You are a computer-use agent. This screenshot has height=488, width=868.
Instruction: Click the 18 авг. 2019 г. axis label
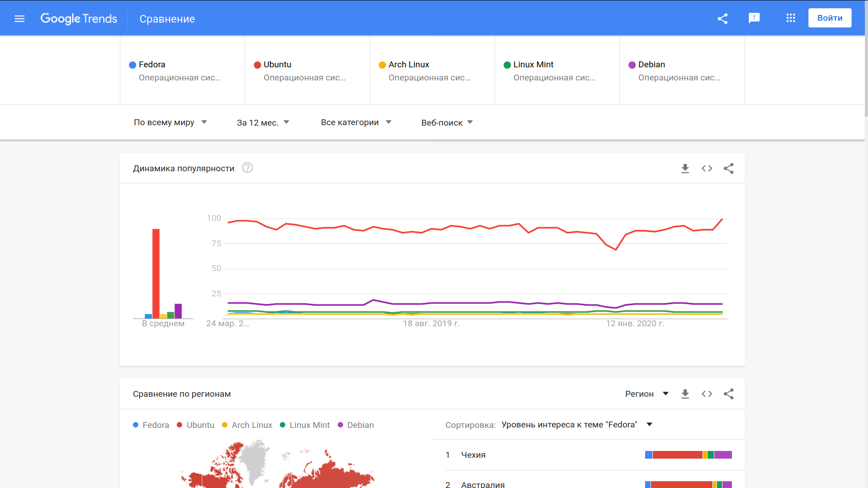(431, 324)
